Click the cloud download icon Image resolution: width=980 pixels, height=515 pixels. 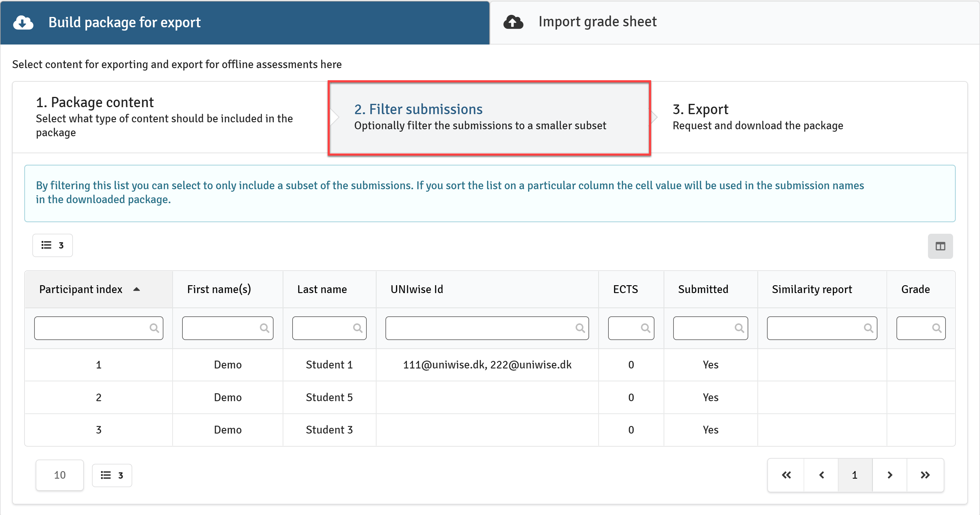(23, 22)
